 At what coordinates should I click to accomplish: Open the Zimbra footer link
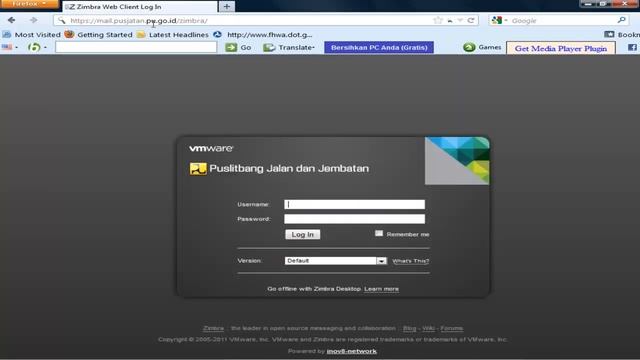[213, 328]
